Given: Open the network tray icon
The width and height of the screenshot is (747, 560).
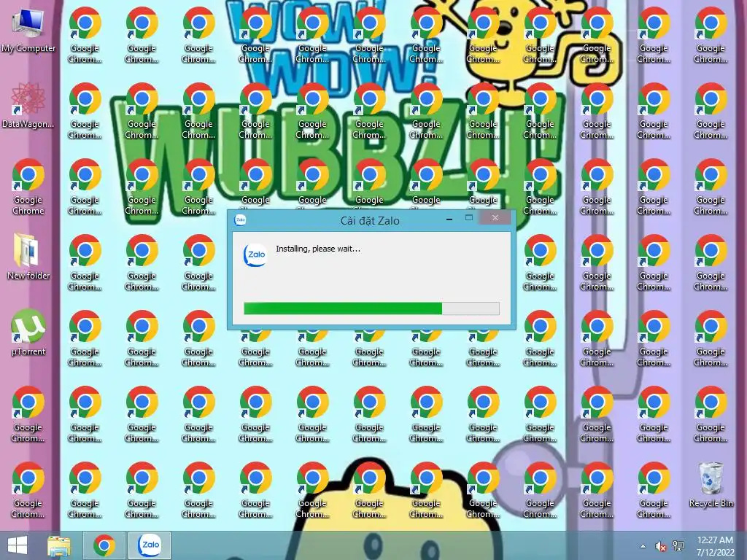Looking at the screenshot, I should tap(678, 546).
